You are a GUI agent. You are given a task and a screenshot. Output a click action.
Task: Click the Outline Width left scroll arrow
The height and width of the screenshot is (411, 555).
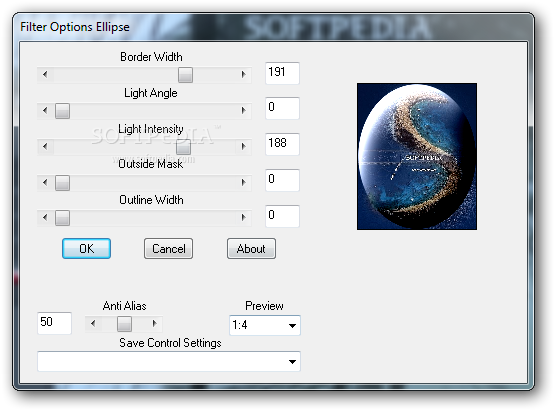[x=45, y=218]
